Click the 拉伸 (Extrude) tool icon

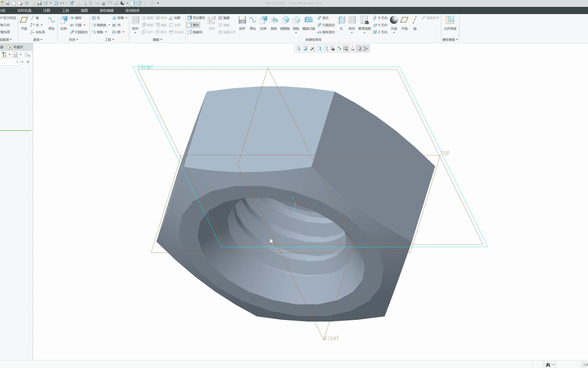[x=63, y=20]
